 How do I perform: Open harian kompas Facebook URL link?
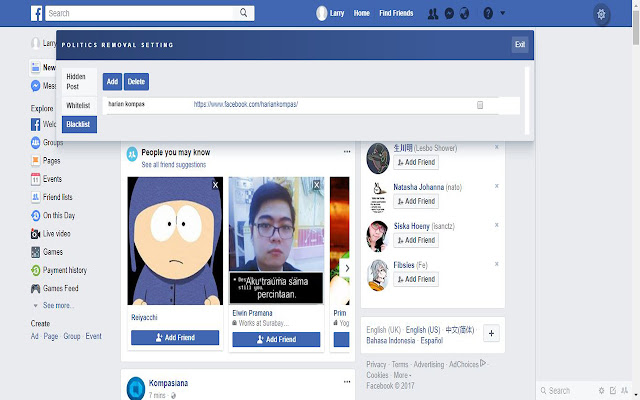click(x=246, y=104)
